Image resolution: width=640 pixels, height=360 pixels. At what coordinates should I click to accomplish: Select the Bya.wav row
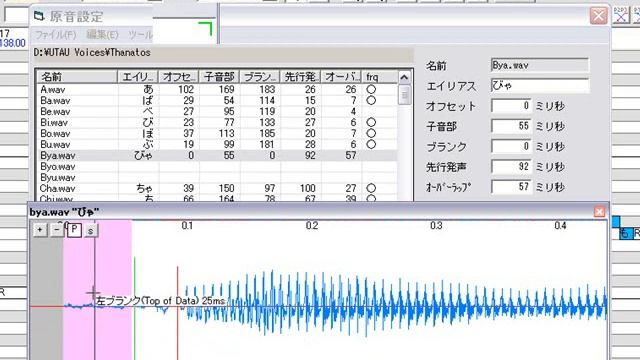[217, 156]
